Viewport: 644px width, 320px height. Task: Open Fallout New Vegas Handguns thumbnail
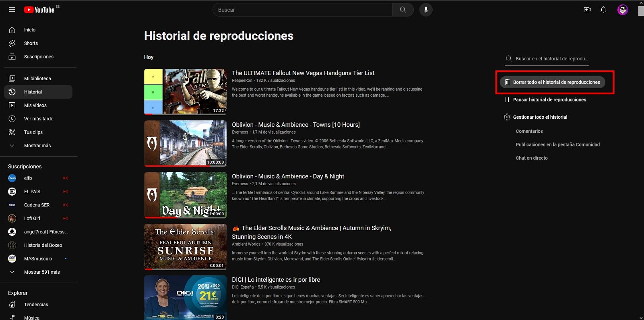pyautogui.click(x=186, y=92)
